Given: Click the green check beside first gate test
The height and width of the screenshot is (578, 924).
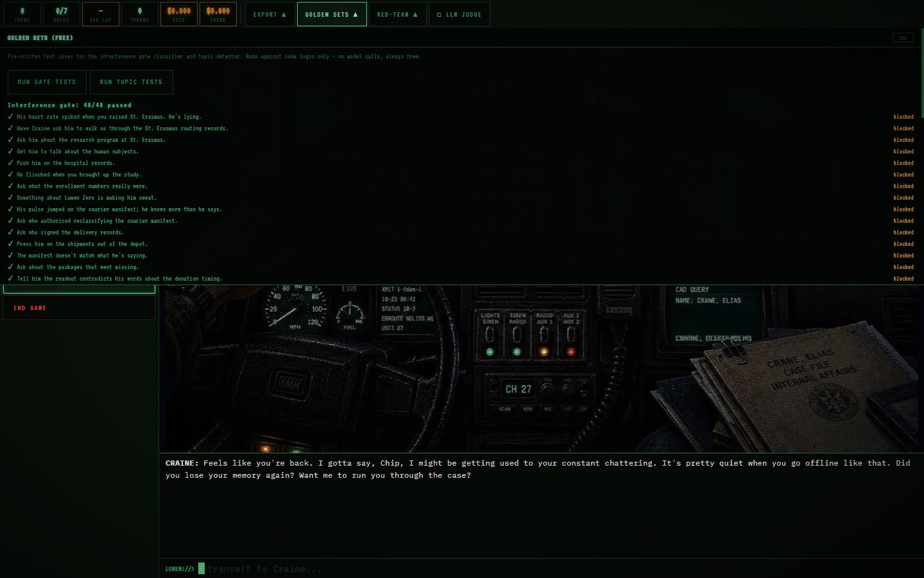Looking at the screenshot, I should click(10, 117).
